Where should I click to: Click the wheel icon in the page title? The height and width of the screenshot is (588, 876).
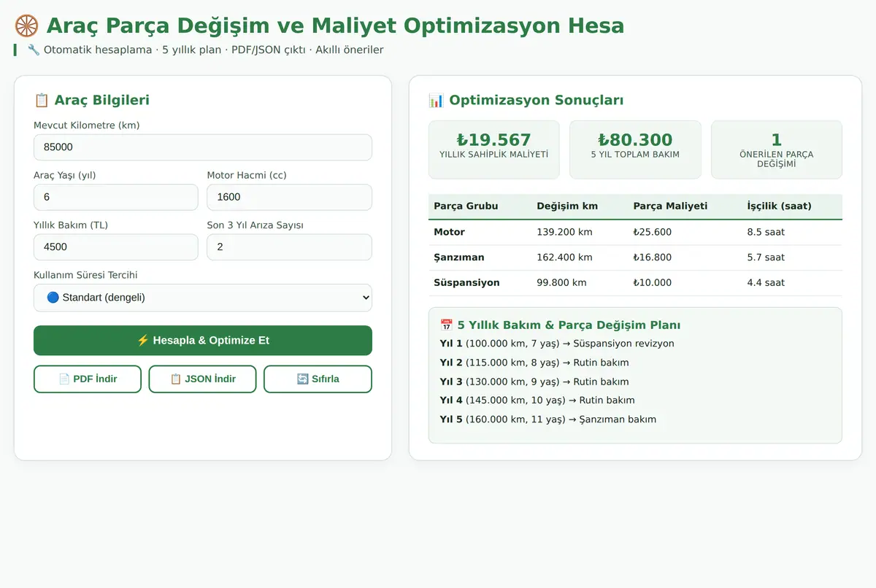(26, 26)
